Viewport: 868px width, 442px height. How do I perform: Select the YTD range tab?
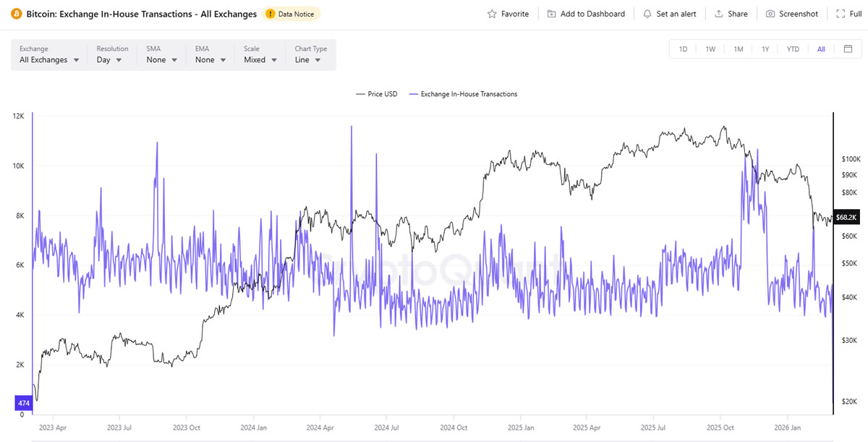[793, 48]
